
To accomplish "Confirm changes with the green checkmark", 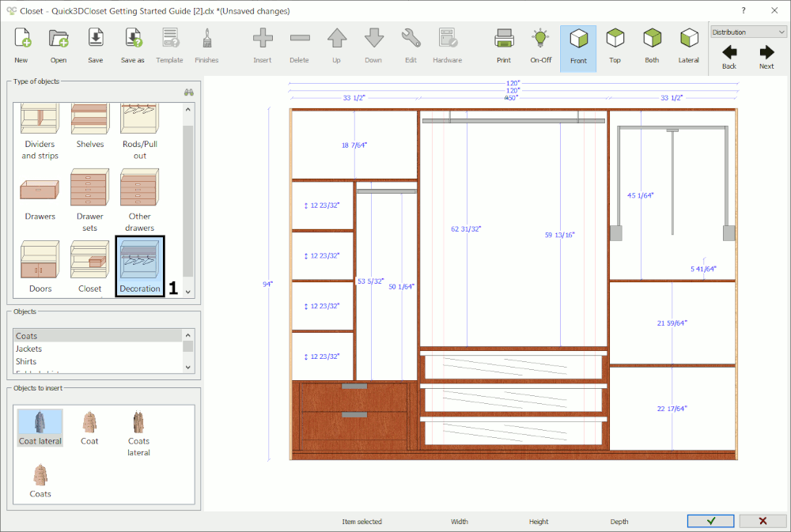I will [x=710, y=520].
